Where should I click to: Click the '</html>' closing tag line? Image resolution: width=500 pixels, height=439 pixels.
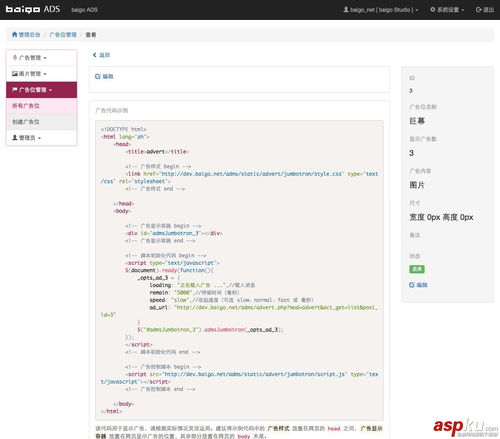coord(111,411)
